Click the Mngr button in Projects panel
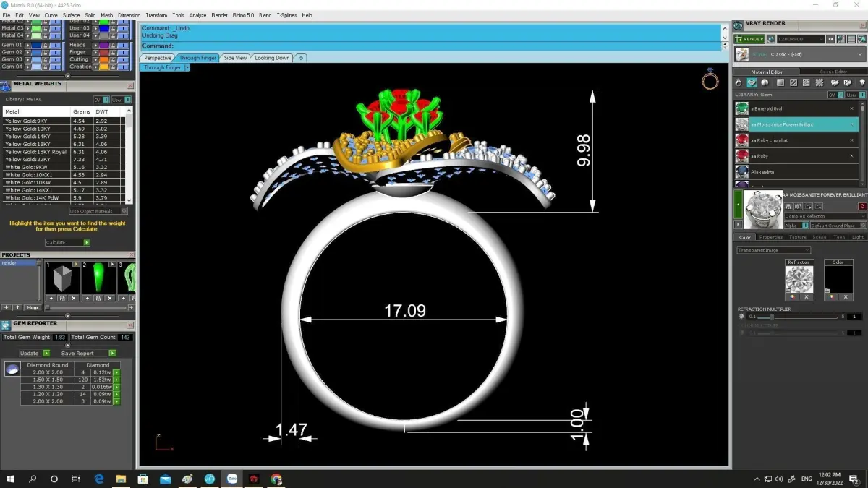Viewport: 868px width, 488px height. [x=32, y=307]
